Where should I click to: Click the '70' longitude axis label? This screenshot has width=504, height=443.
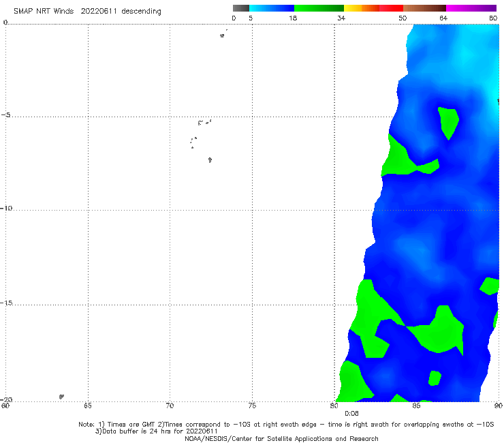170,406
